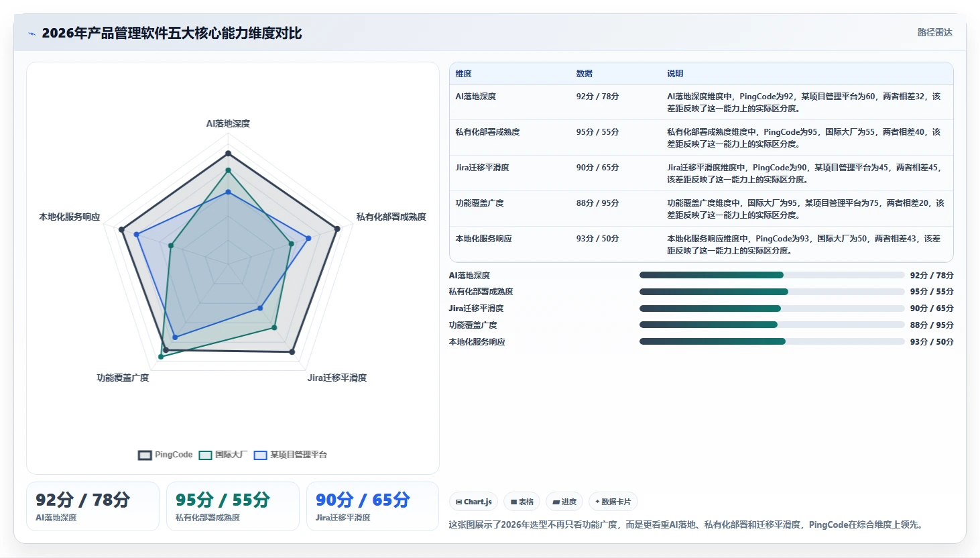Click the description text mentioning 两者相差32

804,103
